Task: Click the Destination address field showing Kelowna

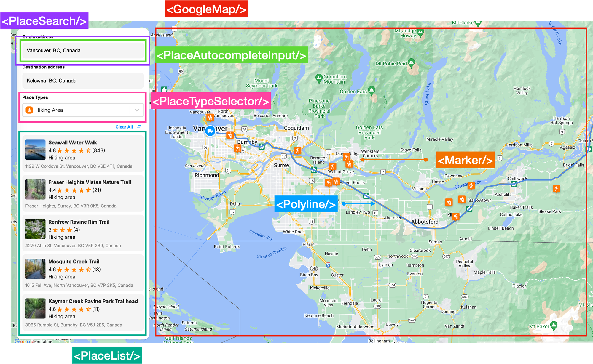Action: tap(83, 81)
